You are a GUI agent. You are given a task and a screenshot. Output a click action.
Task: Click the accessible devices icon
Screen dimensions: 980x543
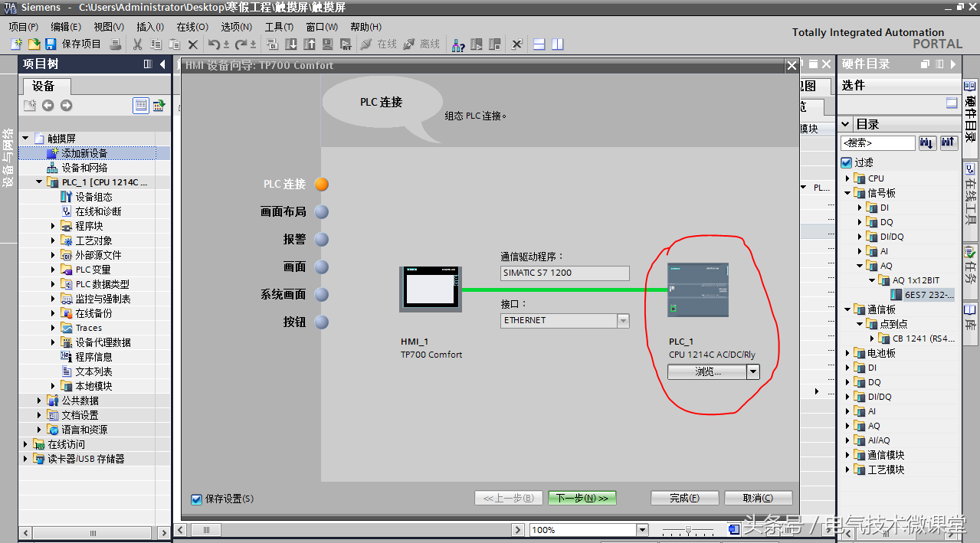458,44
